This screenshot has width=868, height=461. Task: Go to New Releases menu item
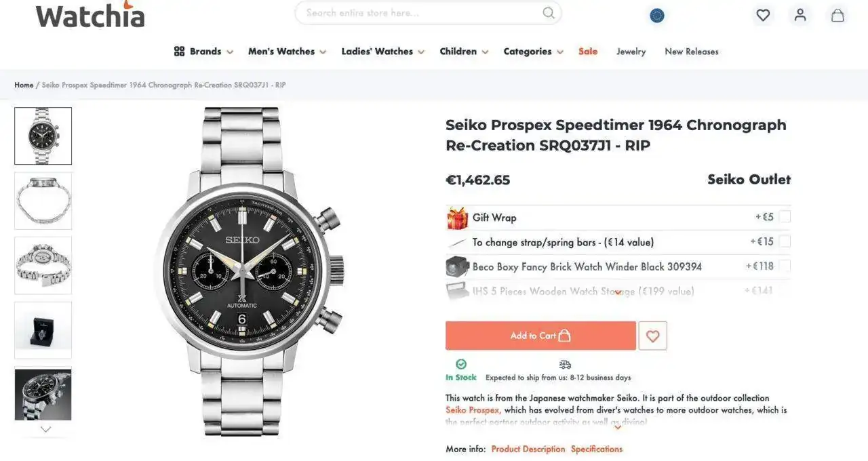click(x=691, y=52)
